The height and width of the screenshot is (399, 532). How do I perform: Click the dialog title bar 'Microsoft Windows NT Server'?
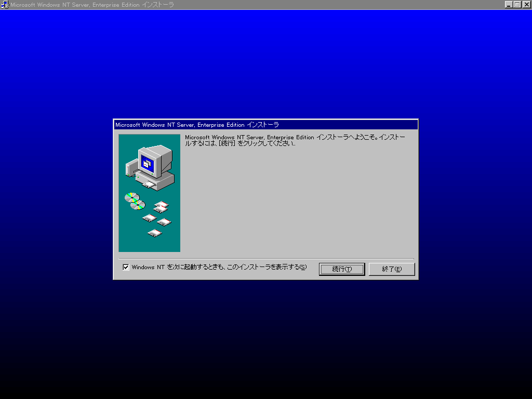pyautogui.click(x=265, y=125)
